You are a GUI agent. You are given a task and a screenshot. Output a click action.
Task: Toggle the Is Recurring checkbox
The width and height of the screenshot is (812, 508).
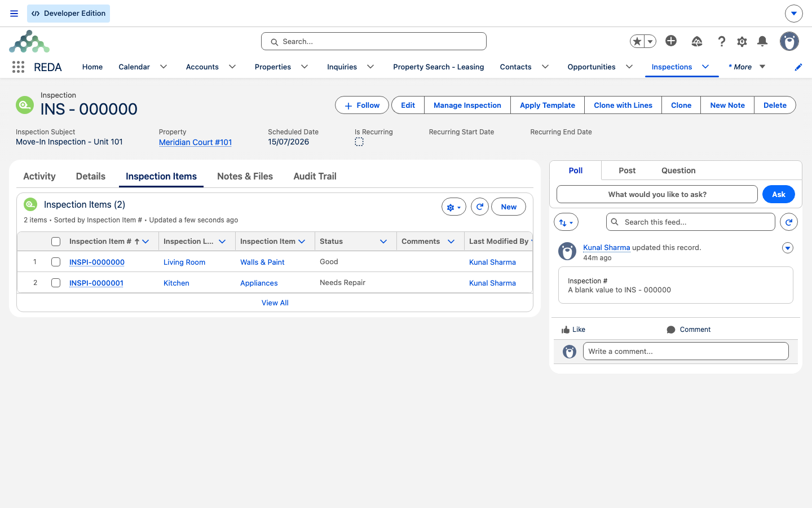coord(359,142)
